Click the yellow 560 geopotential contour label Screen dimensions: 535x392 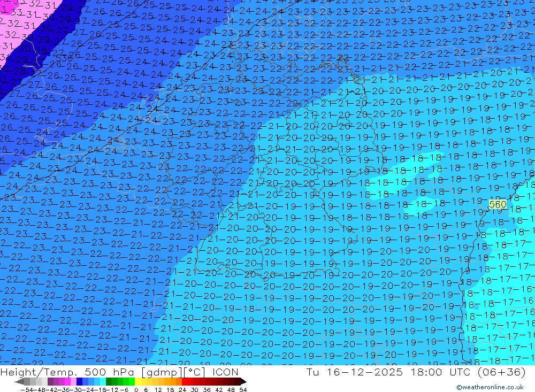(498, 205)
